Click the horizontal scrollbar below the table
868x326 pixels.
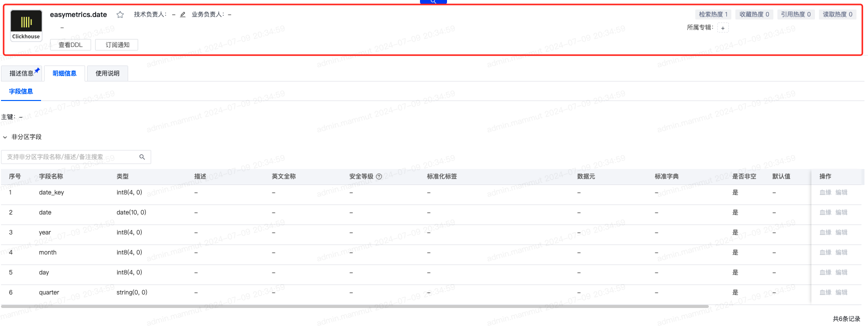355,306
